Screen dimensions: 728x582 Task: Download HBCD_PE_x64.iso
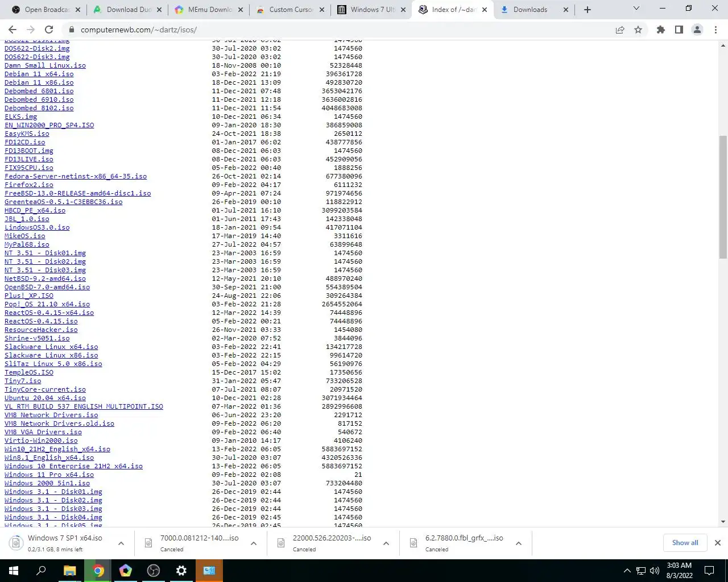tap(35, 210)
